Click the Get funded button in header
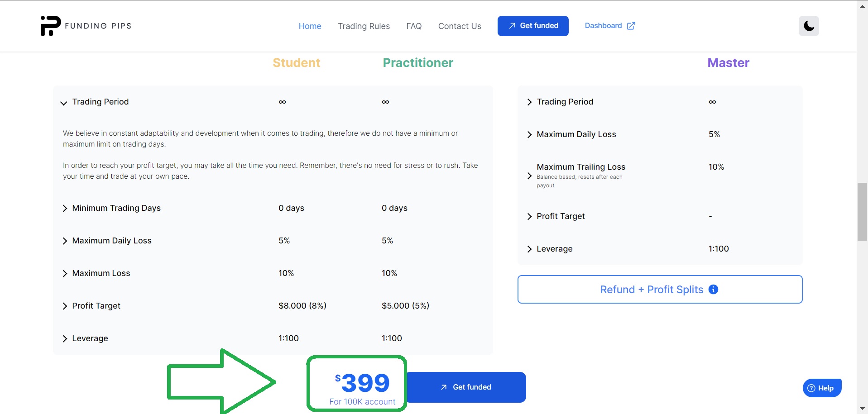 pyautogui.click(x=533, y=26)
